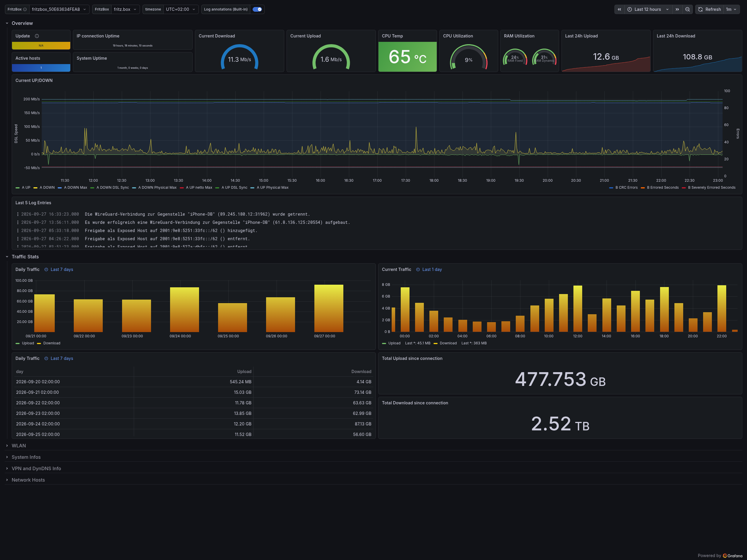
Task: Click the 477.753 GB total upload value
Action: click(560, 379)
